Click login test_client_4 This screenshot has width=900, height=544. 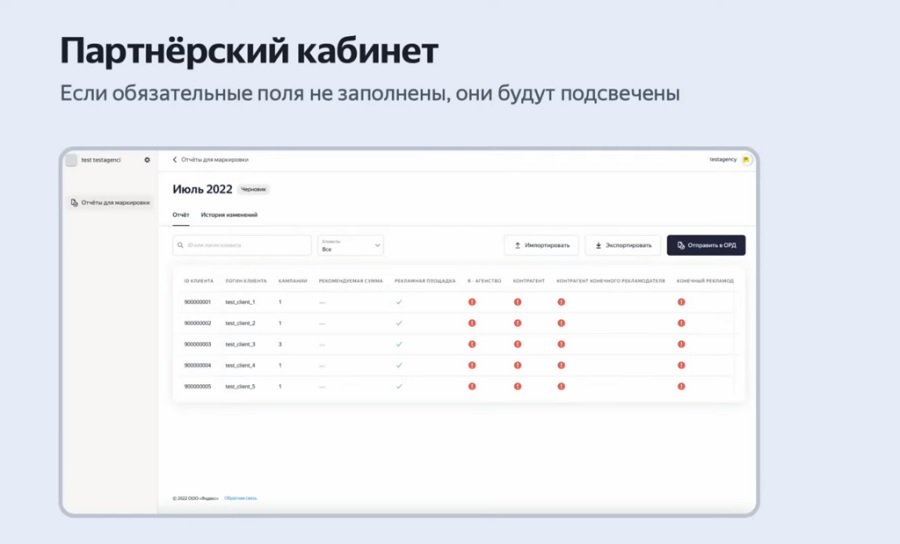pyautogui.click(x=240, y=365)
